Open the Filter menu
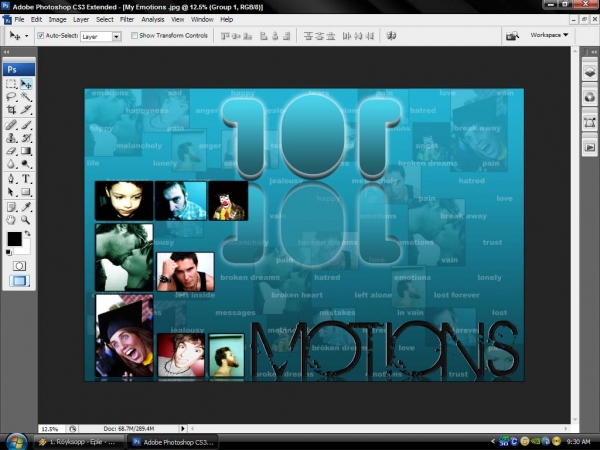The image size is (600, 450). [127, 20]
